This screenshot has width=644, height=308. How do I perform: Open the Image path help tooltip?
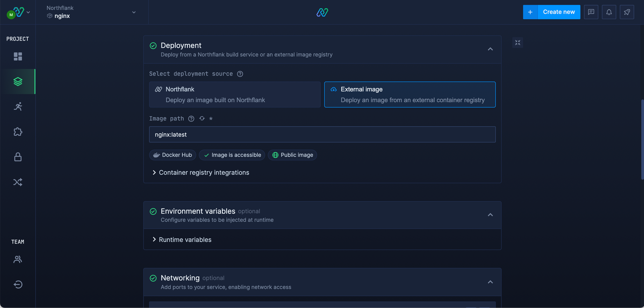point(191,118)
